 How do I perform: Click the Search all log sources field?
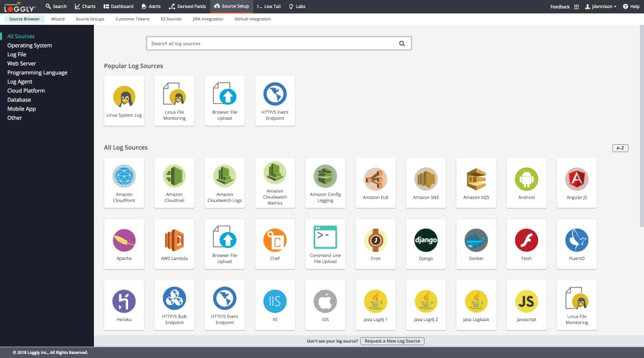(x=279, y=44)
